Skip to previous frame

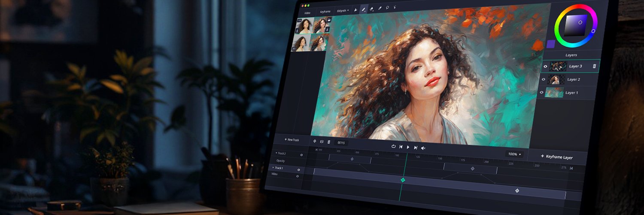pyautogui.click(x=401, y=147)
